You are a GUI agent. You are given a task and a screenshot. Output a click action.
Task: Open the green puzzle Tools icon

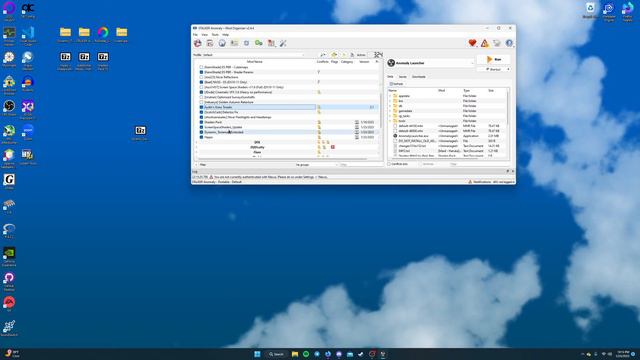[x=259, y=43]
